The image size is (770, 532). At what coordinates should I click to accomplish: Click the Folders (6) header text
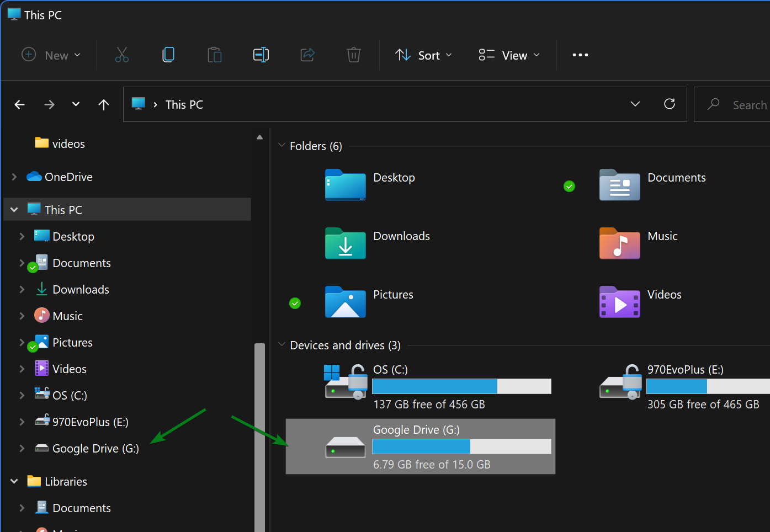(316, 146)
